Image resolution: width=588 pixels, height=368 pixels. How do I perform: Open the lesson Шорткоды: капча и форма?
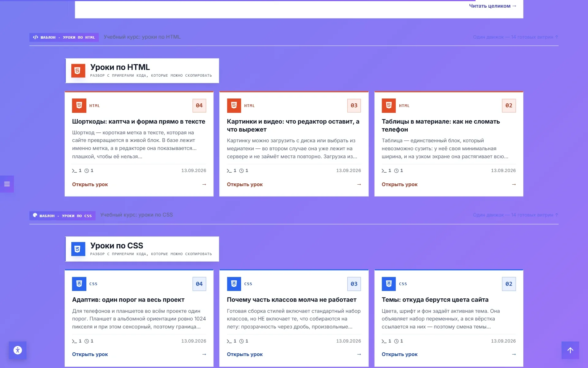[138, 121]
